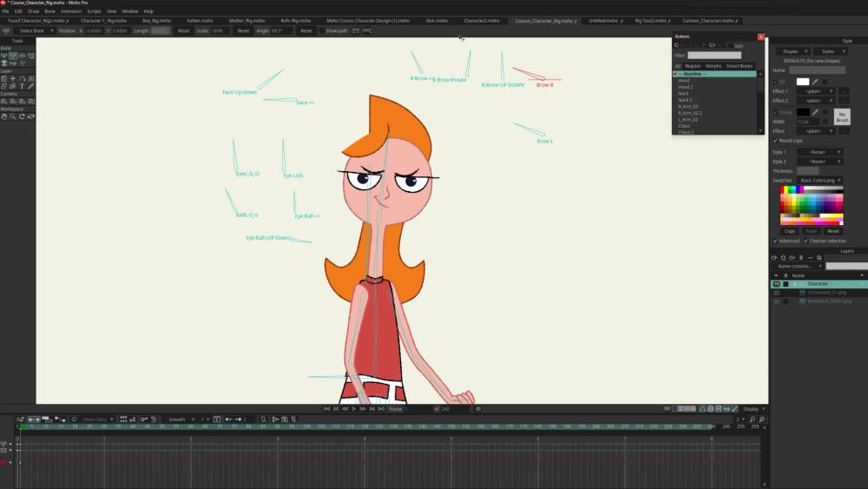
Task: Click the Reset button below color swatches
Action: click(x=832, y=231)
